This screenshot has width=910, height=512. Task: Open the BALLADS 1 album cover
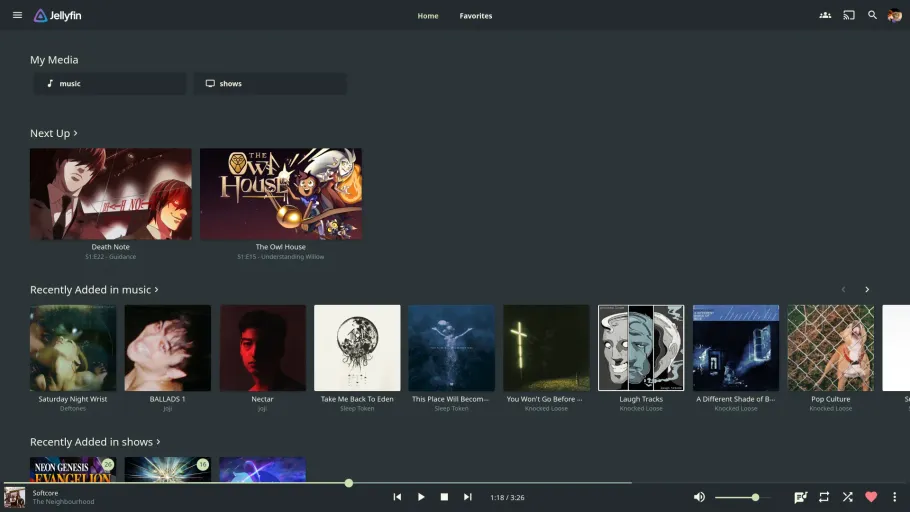coord(168,348)
